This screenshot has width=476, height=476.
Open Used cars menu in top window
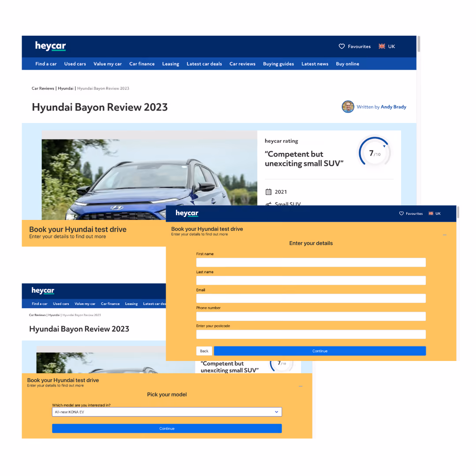(75, 64)
